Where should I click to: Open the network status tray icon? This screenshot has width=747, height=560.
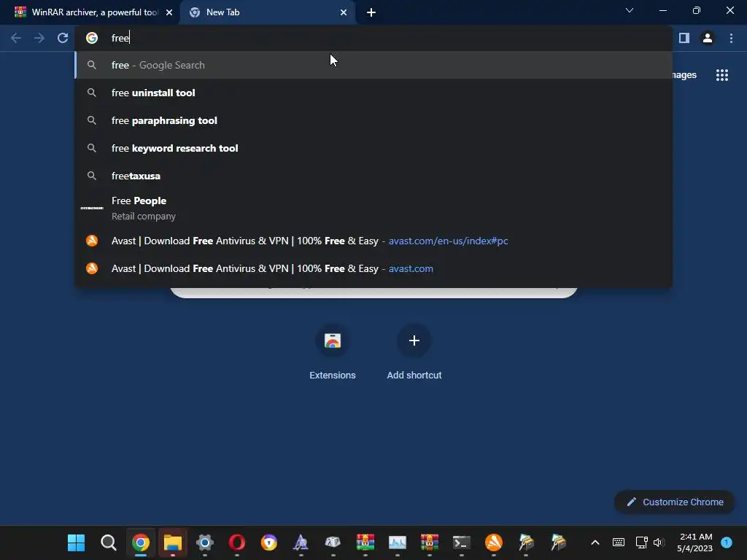pyautogui.click(x=641, y=542)
